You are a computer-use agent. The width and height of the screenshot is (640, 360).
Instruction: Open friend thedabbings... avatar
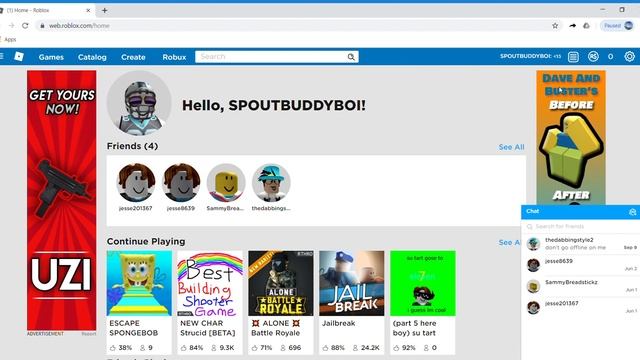pyautogui.click(x=271, y=183)
